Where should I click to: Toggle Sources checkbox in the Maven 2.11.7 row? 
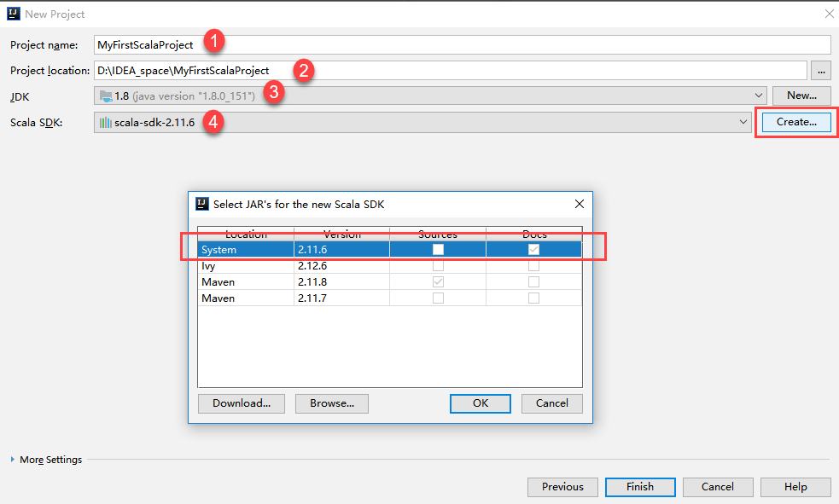tap(438, 298)
